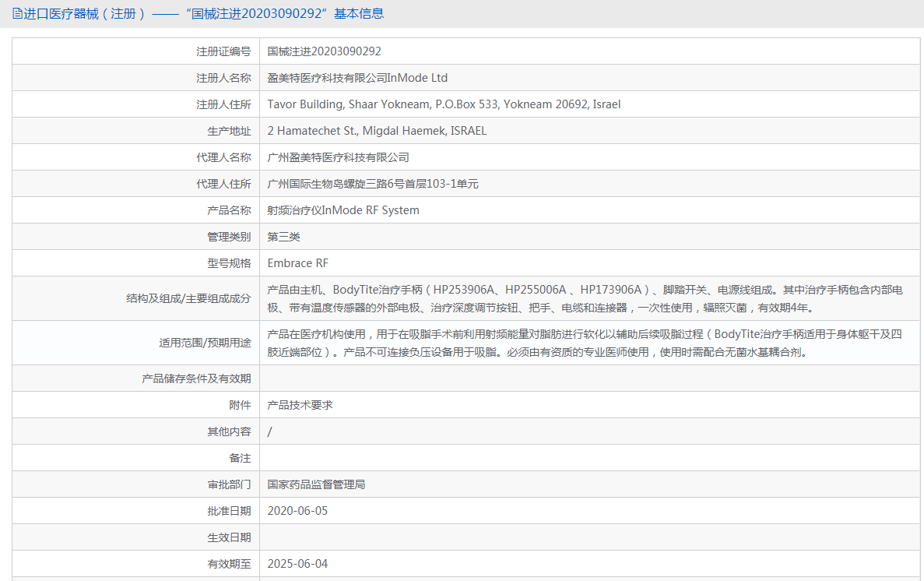Click category value 第三类
This screenshot has height=581, width=924.
[x=283, y=237]
